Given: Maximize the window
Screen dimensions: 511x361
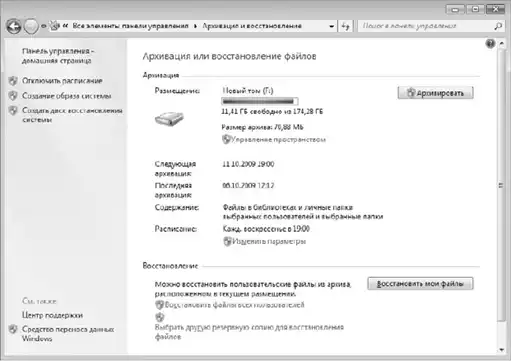Looking at the screenshot, I should coord(475,10).
